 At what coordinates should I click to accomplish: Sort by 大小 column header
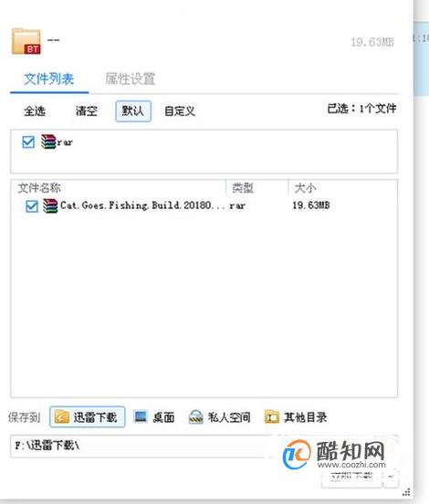pos(305,188)
